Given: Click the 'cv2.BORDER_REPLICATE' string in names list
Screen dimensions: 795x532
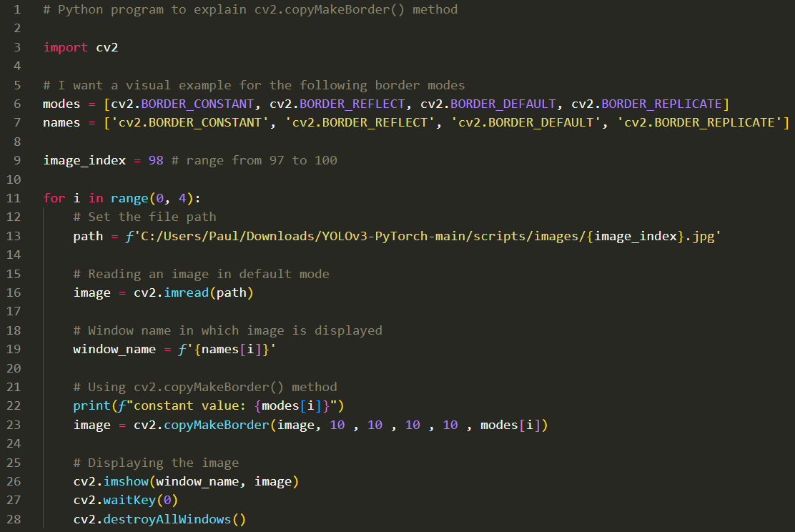Looking at the screenshot, I should point(699,123).
